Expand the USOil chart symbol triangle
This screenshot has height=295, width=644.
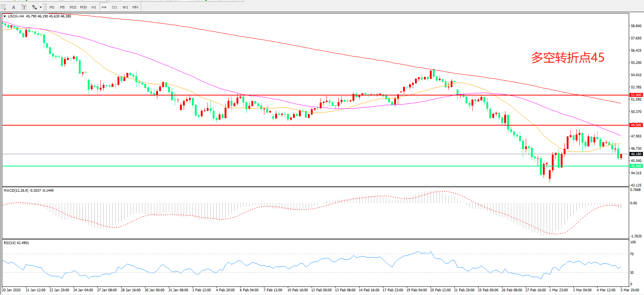(5, 16)
